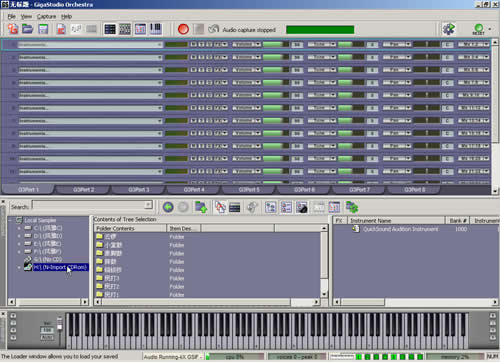Screen dimensions: 500x362
Task: Toggle the Auto button beside velocity slider
Action: (47, 337)
